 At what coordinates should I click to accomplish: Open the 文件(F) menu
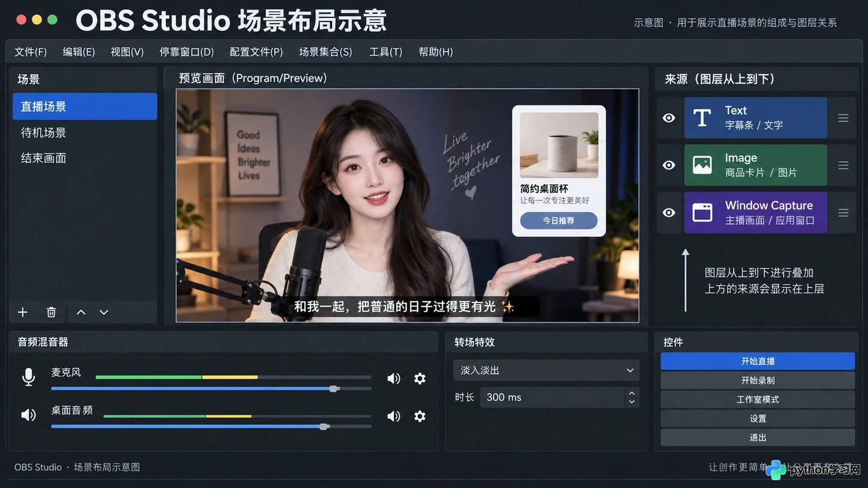pyautogui.click(x=31, y=52)
